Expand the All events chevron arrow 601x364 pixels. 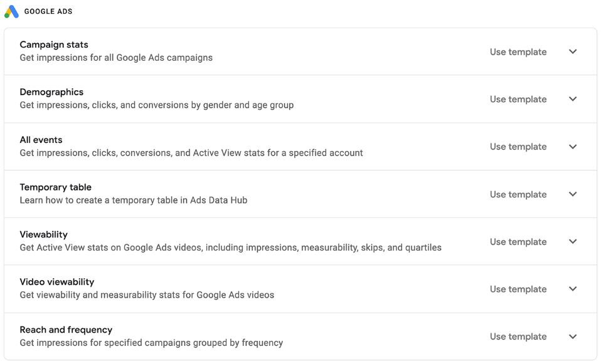point(573,147)
